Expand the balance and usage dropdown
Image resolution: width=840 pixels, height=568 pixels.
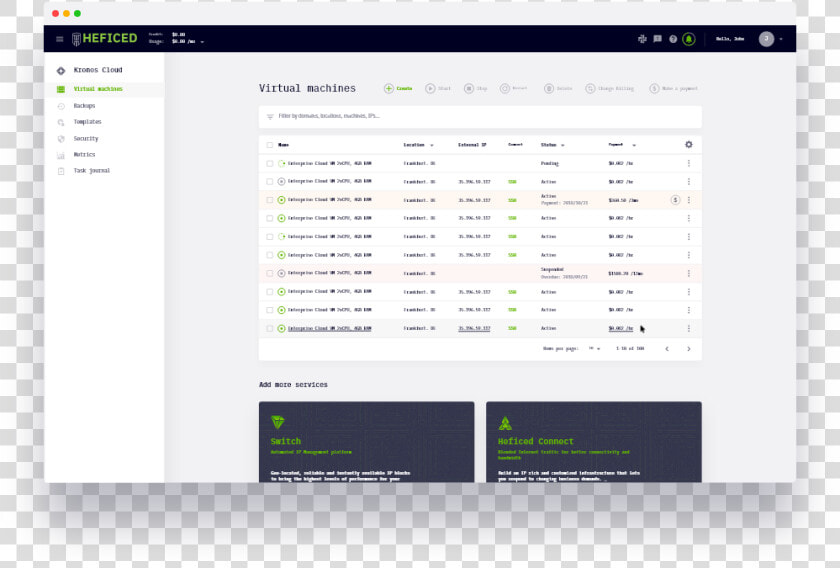(x=202, y=42)
